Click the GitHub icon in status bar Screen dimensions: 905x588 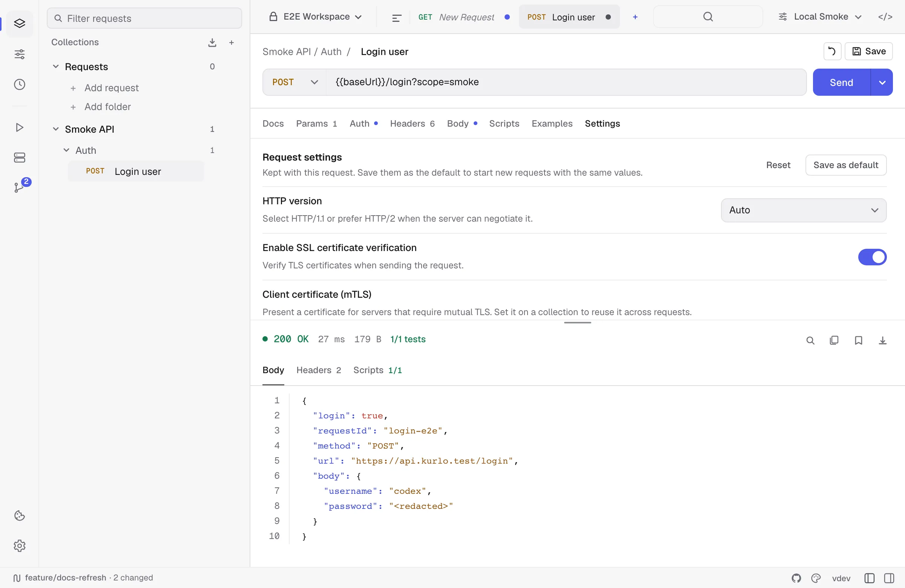(796, 578)
